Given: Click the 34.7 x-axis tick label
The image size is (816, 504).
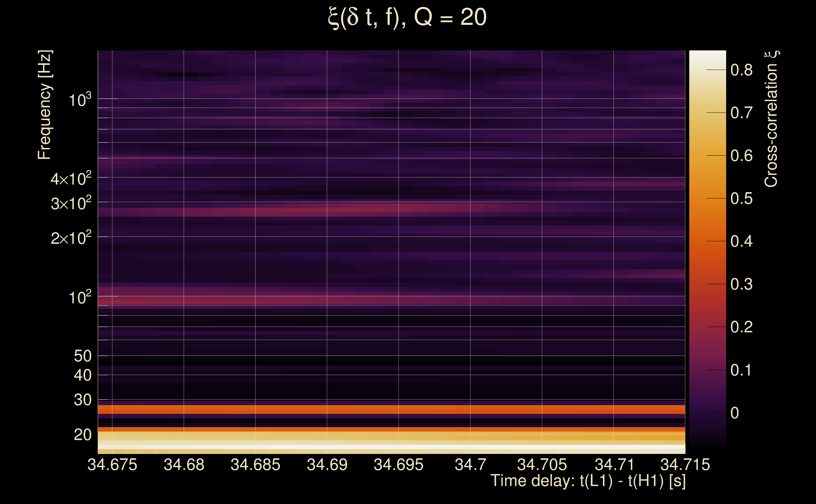Looking at the screenshot, I should (x=470, y=465).
